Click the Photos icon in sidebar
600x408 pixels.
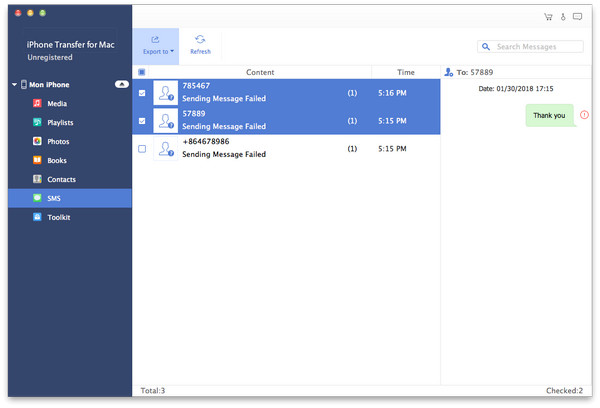[x=37, y=141]
